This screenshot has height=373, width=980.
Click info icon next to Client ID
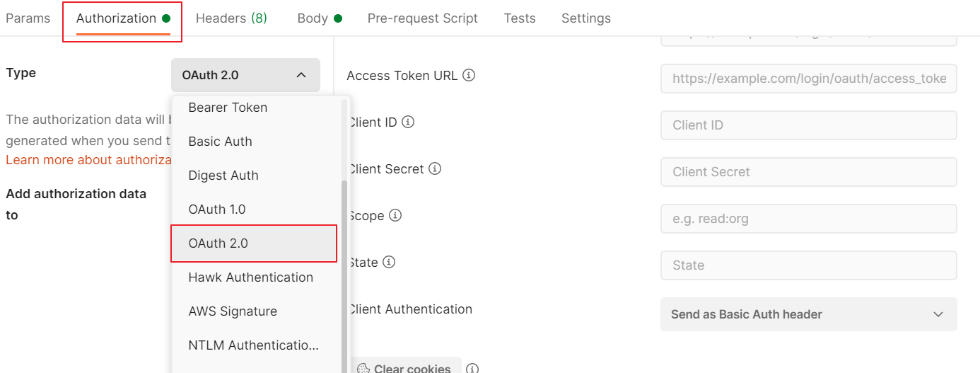coord(408,122)
